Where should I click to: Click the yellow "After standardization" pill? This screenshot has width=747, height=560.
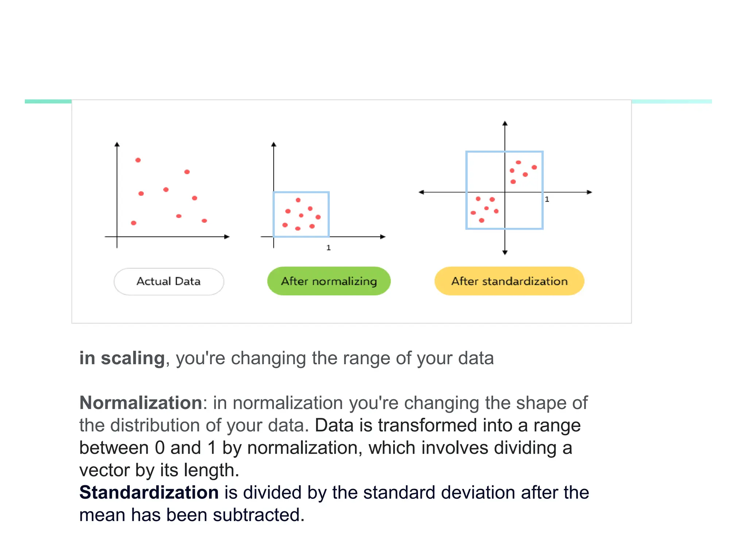[x=509, y=281]
